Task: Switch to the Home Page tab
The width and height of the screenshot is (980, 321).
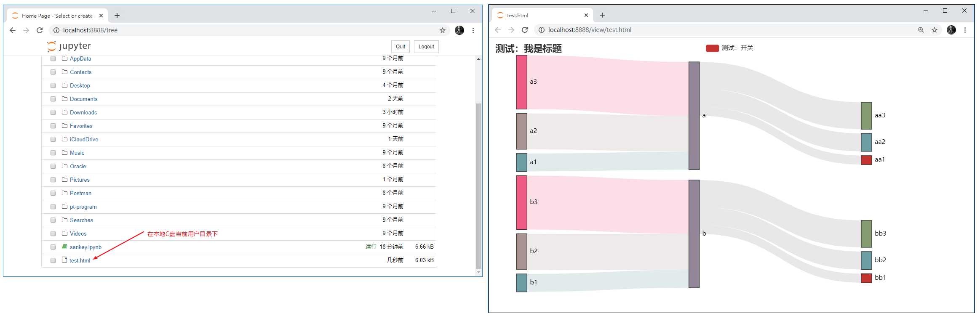Action: 57,16
